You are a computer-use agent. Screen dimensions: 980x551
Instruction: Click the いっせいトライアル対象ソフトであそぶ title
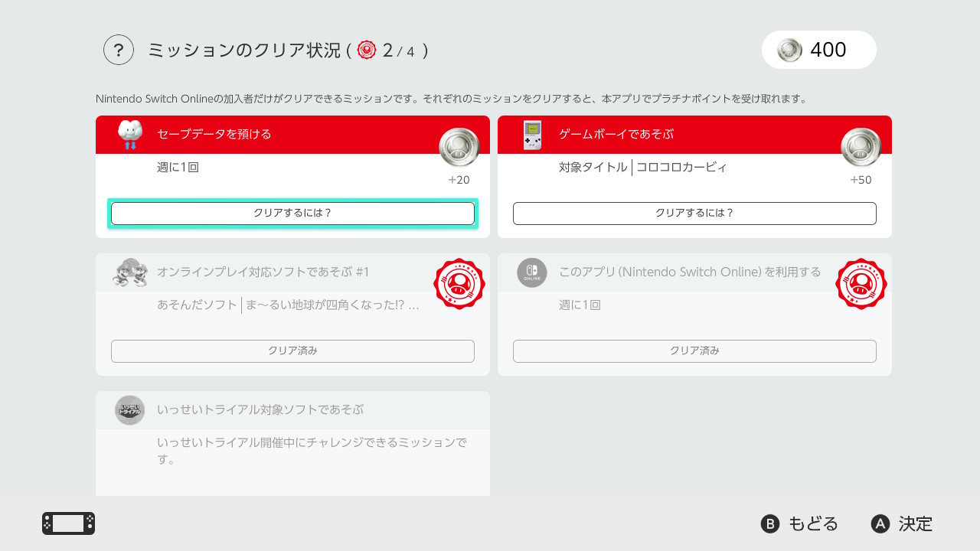tap(260, 409)
